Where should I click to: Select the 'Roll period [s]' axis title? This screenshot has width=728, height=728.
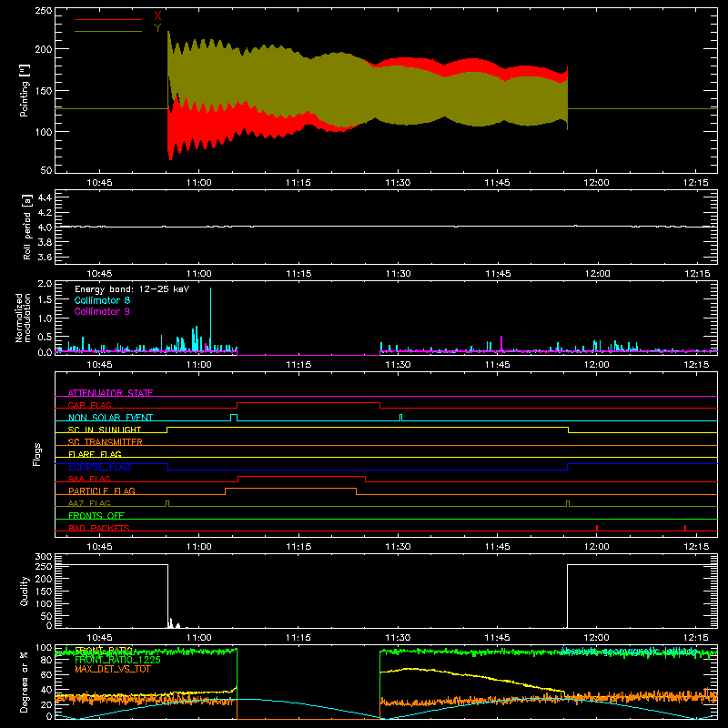[x=26, y=227]
